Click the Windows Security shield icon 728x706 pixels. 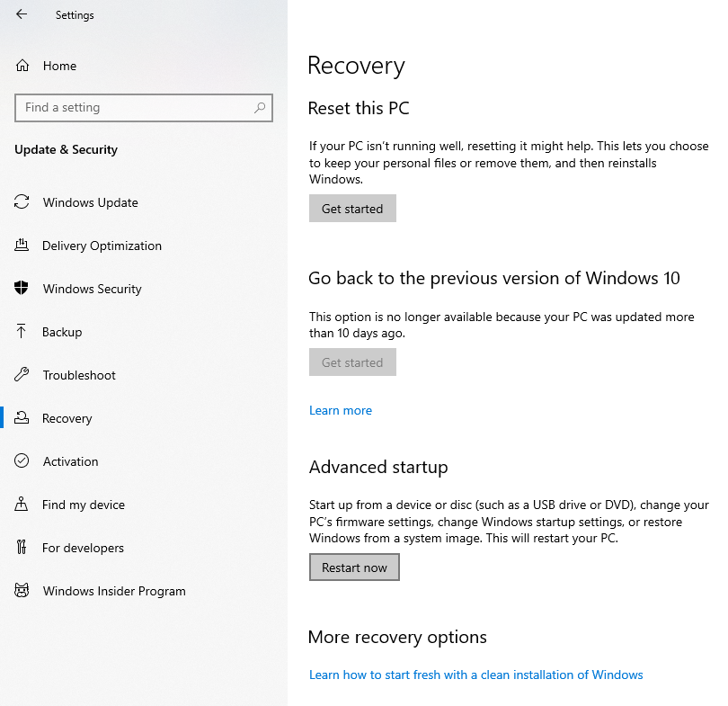(22, 288)
